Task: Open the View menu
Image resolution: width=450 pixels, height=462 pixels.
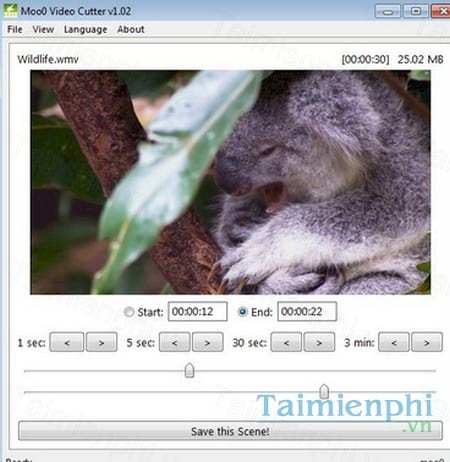Action: (43, 29)
